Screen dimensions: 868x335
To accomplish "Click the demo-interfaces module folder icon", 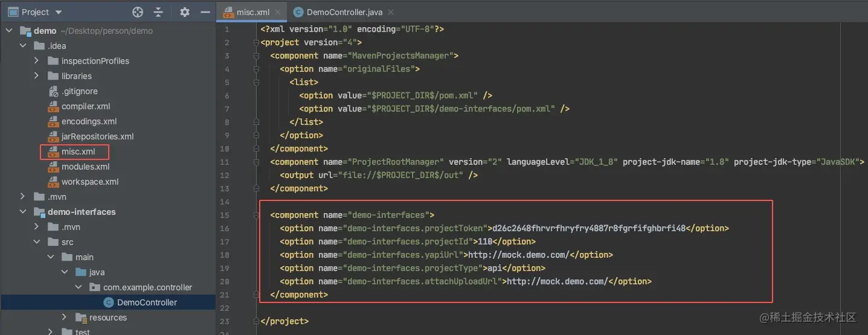I will click(39, 212).
